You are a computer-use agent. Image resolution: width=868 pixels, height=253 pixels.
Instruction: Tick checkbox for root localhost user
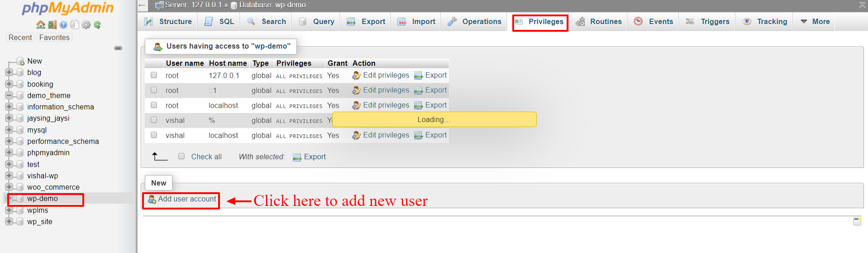click(154, 105)
